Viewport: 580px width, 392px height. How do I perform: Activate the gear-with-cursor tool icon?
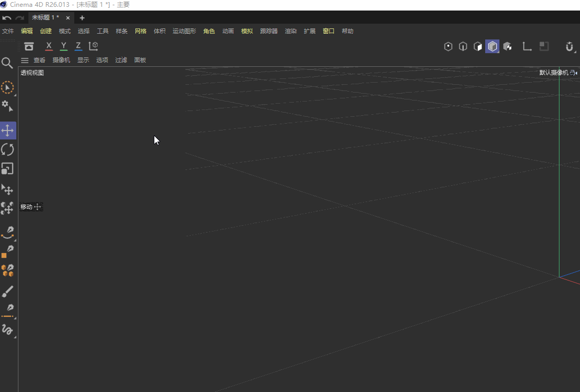click(7, 106)
